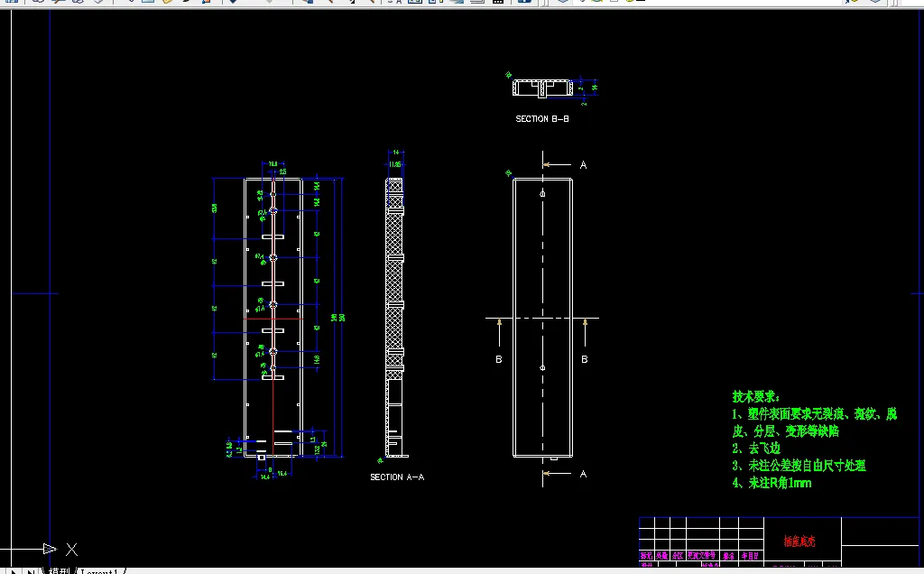Click the next-tab single arrow by layout tabs
The image size is (924, 574).
(13, 571)
